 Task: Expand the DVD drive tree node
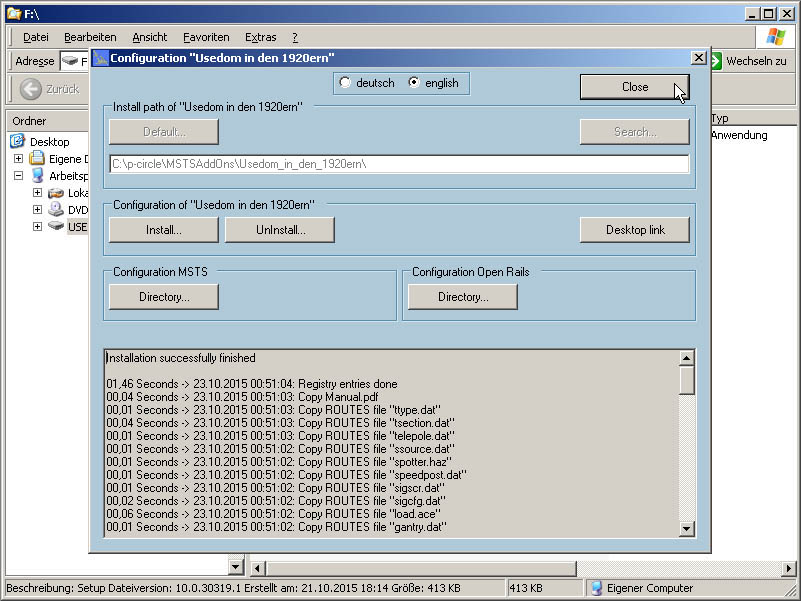pos(37,210)
